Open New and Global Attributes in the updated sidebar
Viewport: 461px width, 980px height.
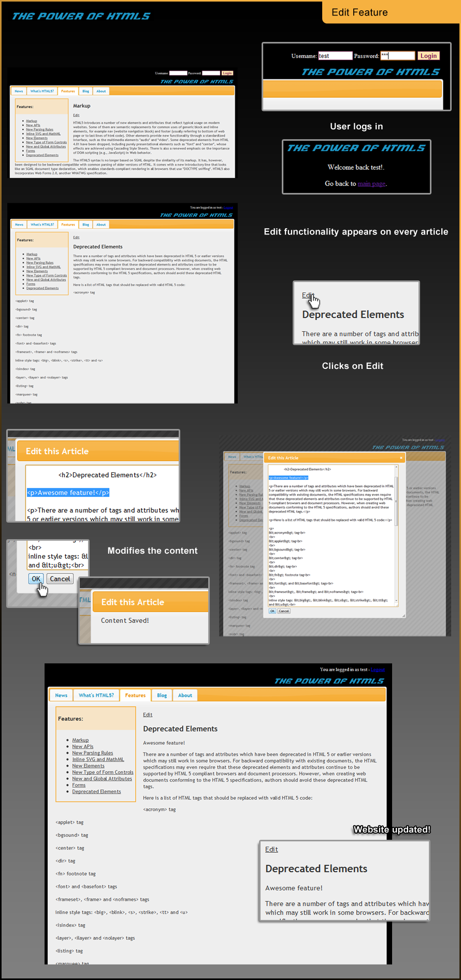point(102,779)
